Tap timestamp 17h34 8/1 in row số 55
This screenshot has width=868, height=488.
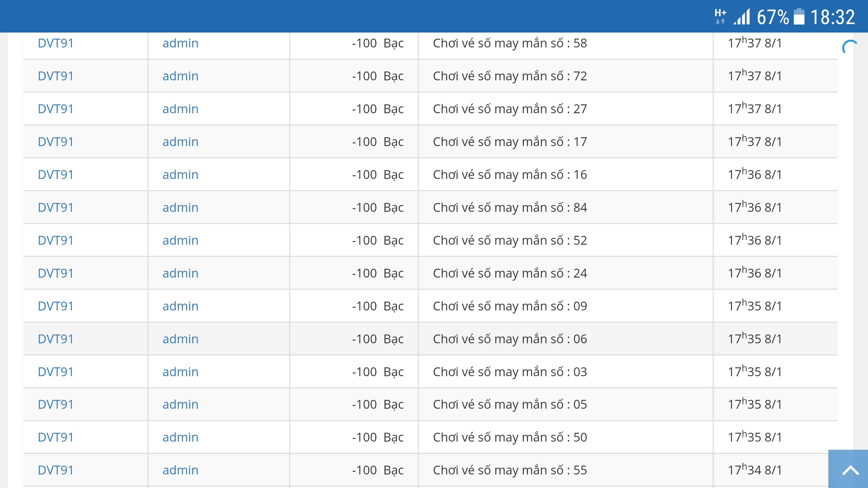click(x=755, y=469)
